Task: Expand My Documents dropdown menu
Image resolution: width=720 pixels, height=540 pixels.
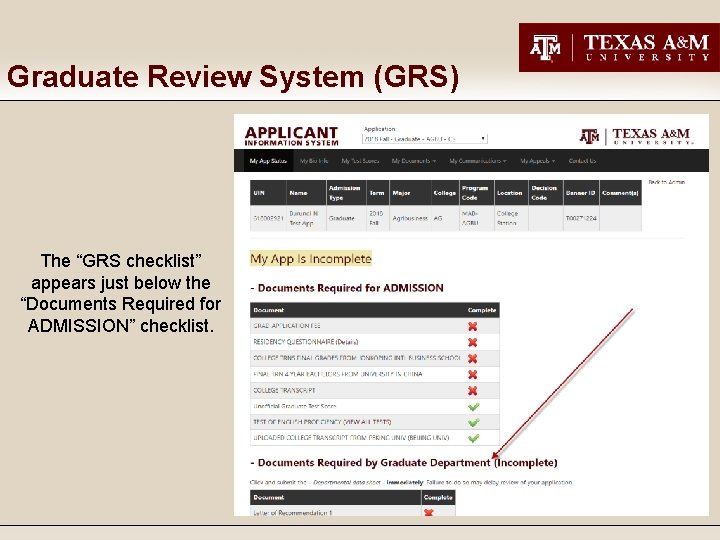Action: pyautogui.click(x=414, y=161)
